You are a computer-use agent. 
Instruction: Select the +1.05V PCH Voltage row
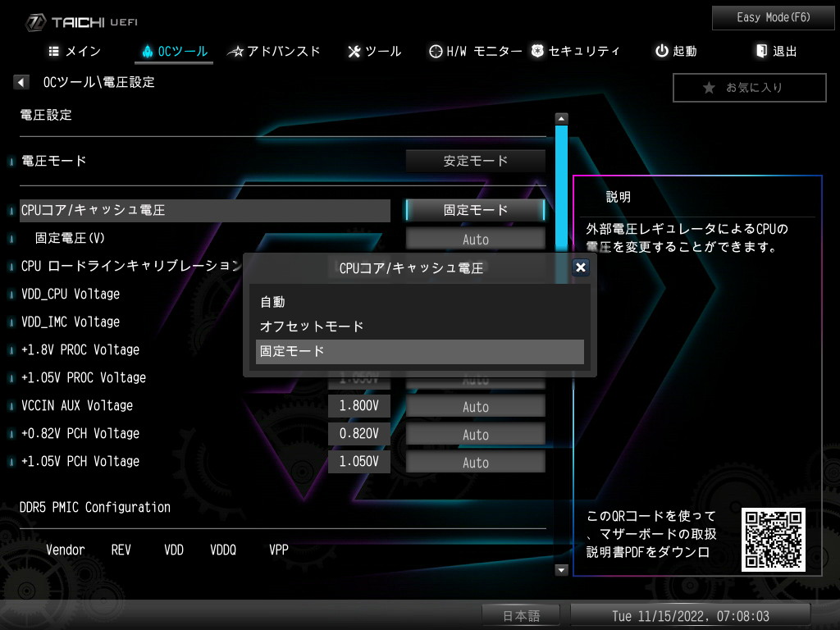pos(80,461)
